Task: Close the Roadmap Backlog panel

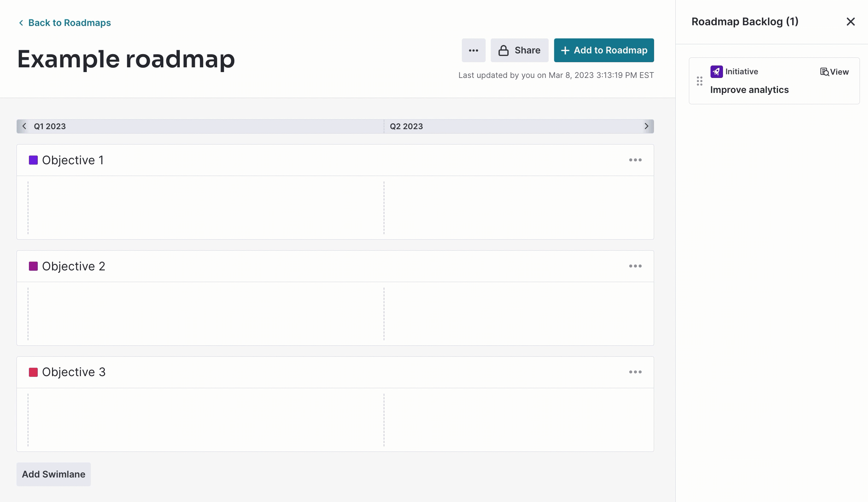Action: click(x=850, y=22)
